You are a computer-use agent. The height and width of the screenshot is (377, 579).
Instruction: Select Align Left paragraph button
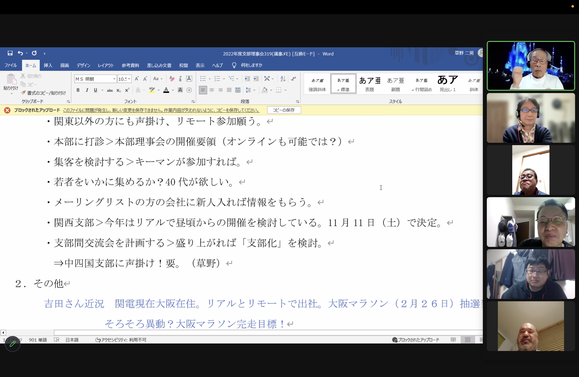pyautogui.click(x=203, y=90)
